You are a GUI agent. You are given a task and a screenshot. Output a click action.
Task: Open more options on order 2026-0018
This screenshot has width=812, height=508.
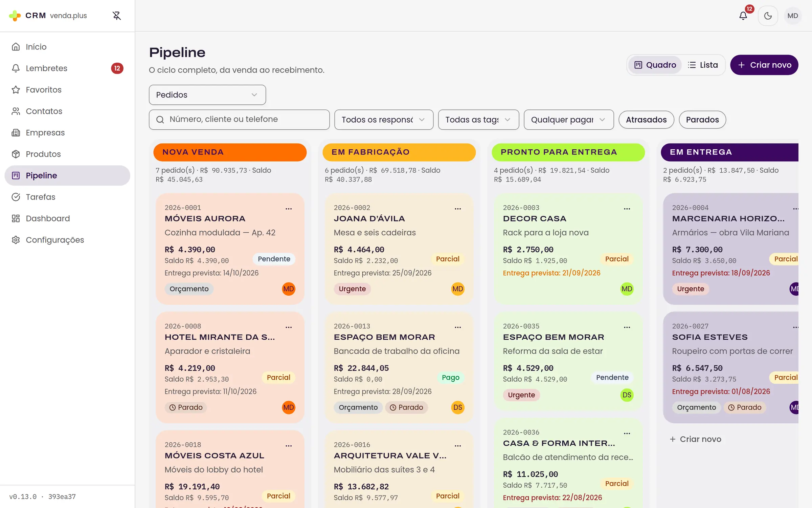(x=289, y=446)
